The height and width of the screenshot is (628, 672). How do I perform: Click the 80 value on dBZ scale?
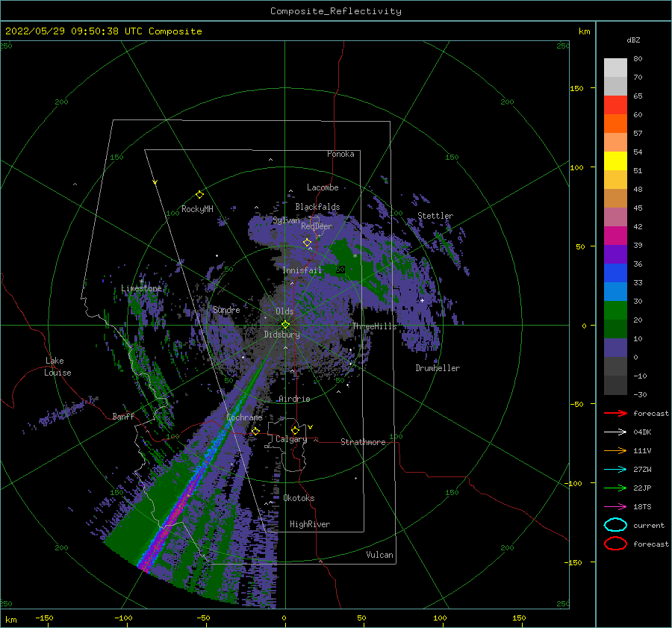click(x=638, y=58)
